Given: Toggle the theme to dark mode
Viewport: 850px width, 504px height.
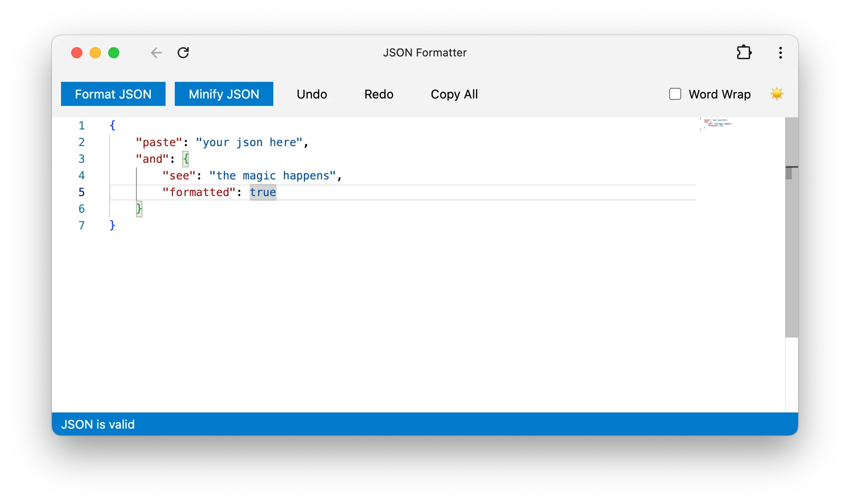Looking at the screenshot, I should [x=777, y=93].
